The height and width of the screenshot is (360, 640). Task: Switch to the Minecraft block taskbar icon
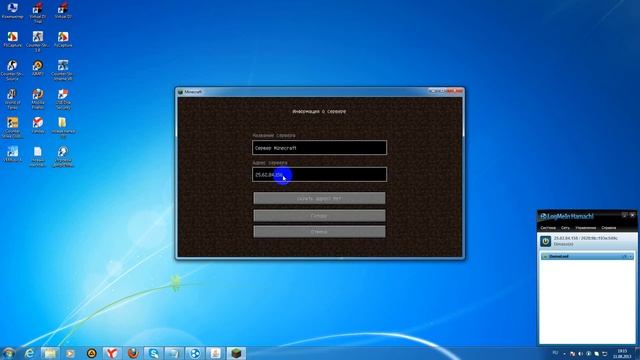[236, 353]
